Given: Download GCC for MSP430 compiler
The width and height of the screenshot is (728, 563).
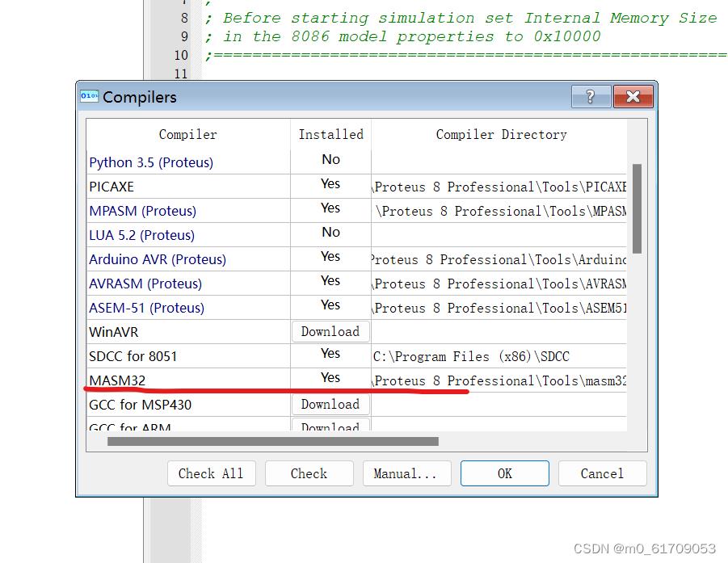Looking at the screenshot, I should (x=330, y=405).
